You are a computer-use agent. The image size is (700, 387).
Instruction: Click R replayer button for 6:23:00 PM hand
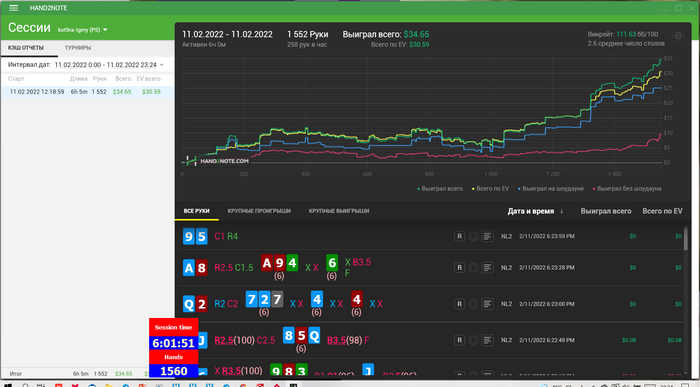tap(459, 304)
